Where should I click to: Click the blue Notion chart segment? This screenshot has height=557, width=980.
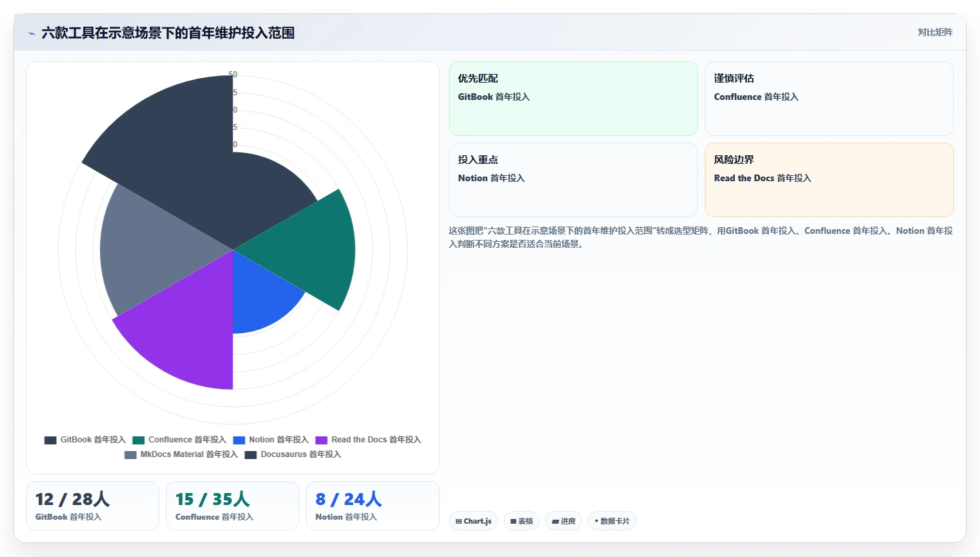pos(260,296)
